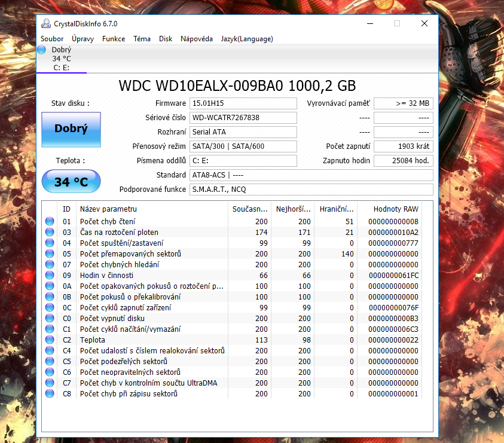Open the Úpravy menu
This screenshot has width=504, height=443.
(83, 39)
